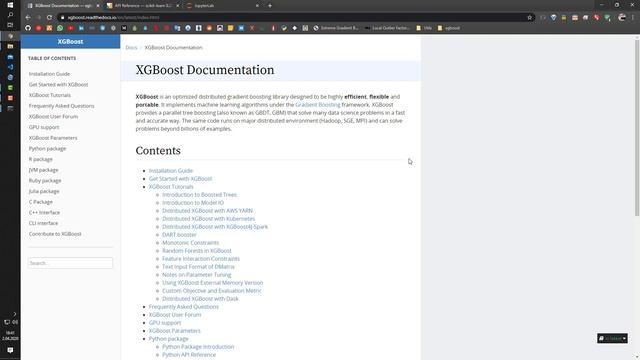Close the XGBoost Documentation tab

pyautogui.click(x=98, y=6)
